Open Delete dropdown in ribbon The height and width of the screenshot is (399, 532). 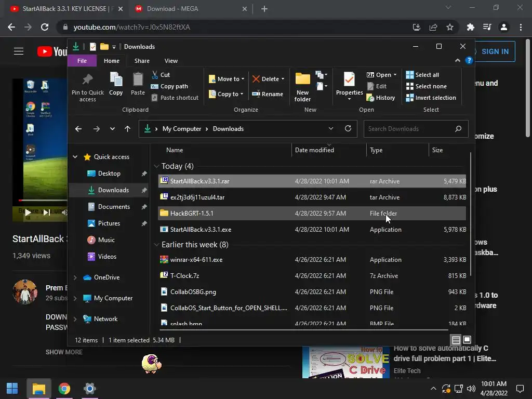[269, 79]
